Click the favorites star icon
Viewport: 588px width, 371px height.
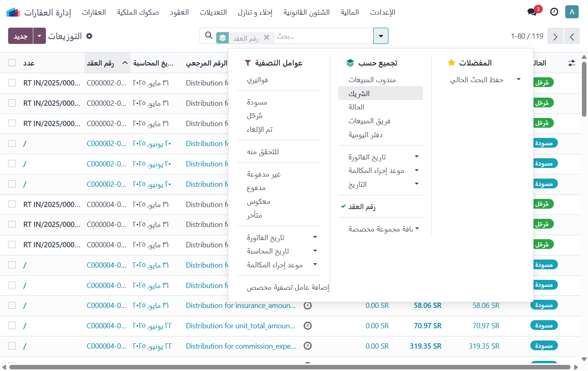click(451, 63)
